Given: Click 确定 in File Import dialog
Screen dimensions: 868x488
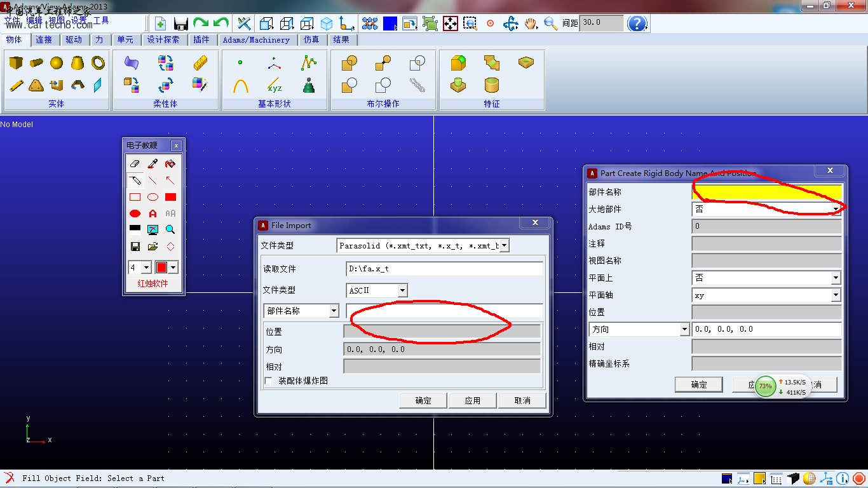Looking at the screenshot, I should 423,400.
